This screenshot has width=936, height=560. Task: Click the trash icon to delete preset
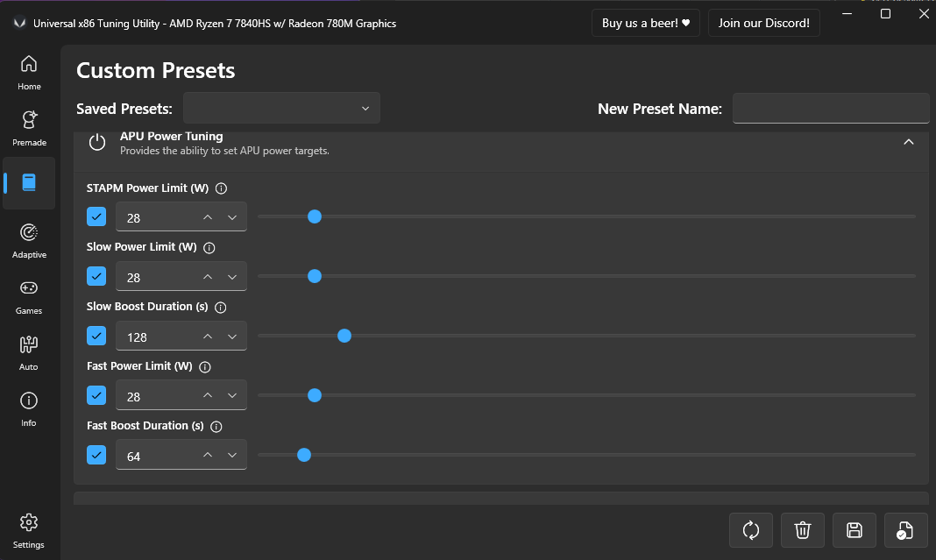point(803,529)
